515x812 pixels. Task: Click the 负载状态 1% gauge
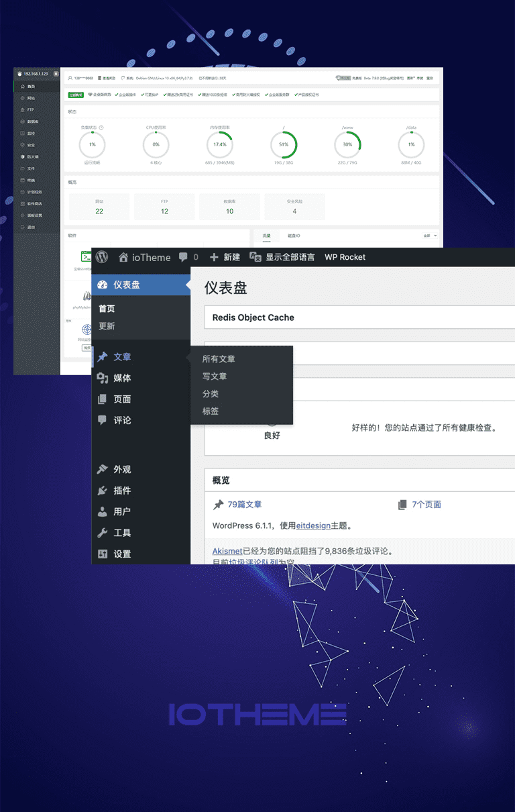92,145
